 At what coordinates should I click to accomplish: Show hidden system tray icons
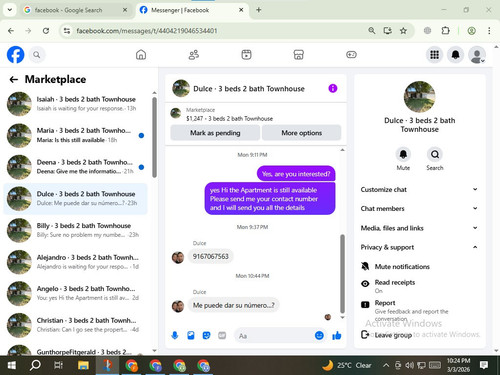click(x=386, y=365)
